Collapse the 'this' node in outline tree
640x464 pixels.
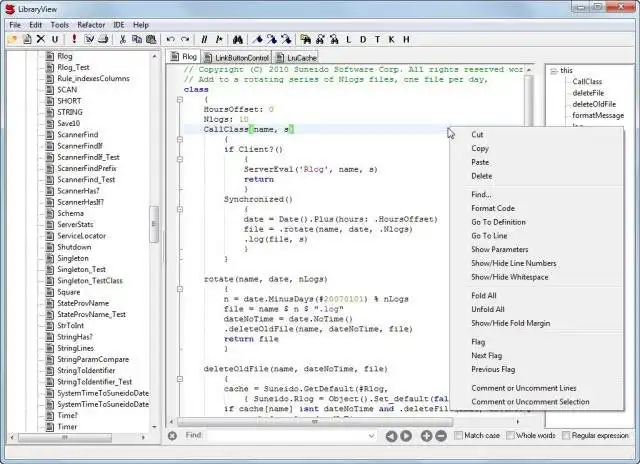(x=553, y=71)
